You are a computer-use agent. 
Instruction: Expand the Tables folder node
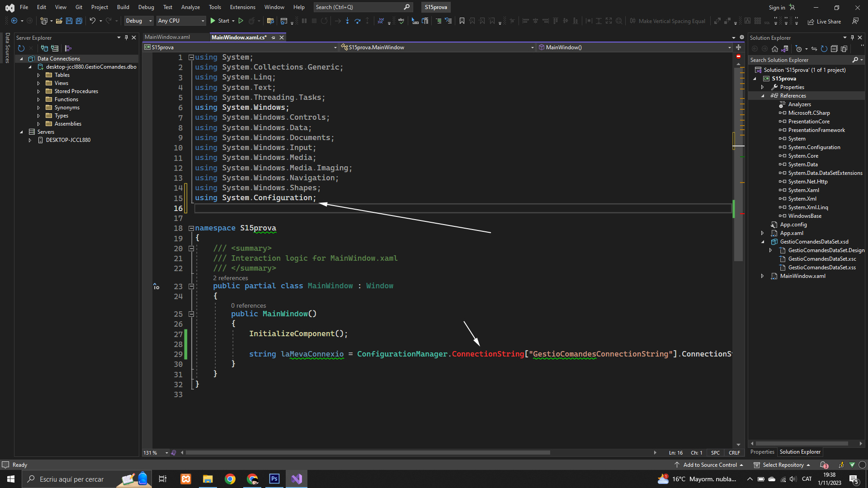coord(39,75)
